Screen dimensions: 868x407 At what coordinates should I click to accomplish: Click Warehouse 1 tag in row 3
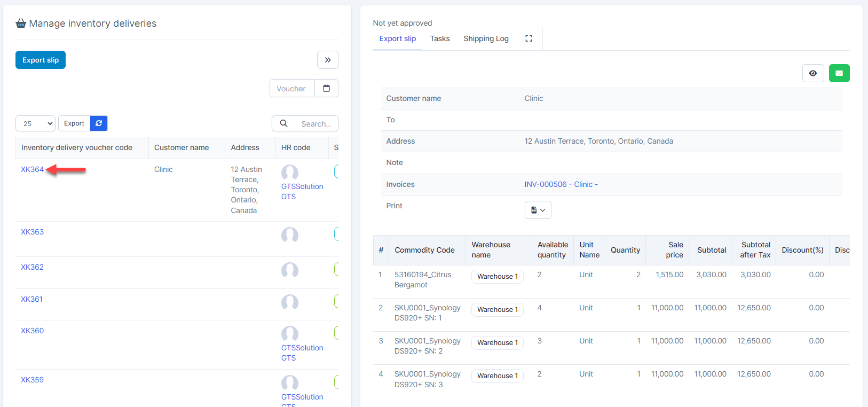tap(498, 342)
